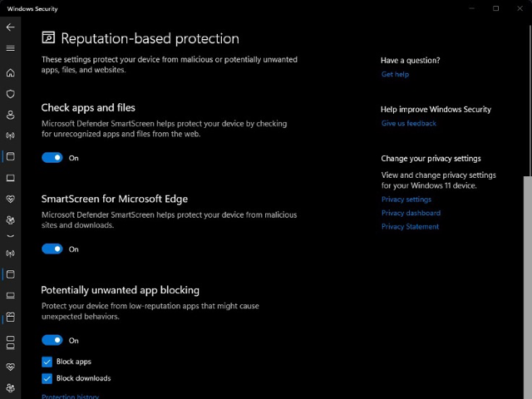This screenshot has height=399, width=532.
Task: Click the Give us feedback link
Action: pyautogui.click(x=408, y=123)
